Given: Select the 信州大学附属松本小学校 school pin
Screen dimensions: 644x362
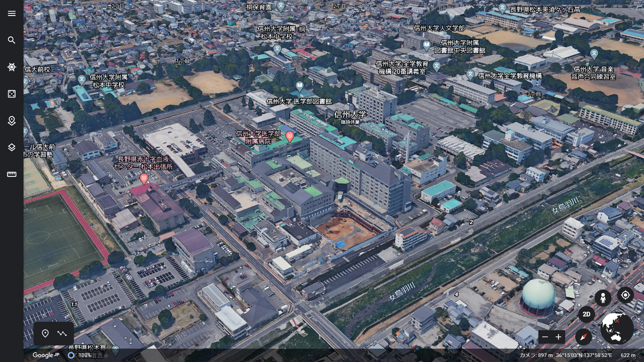Looking at the screenshot, I should (x=277, y=49).
